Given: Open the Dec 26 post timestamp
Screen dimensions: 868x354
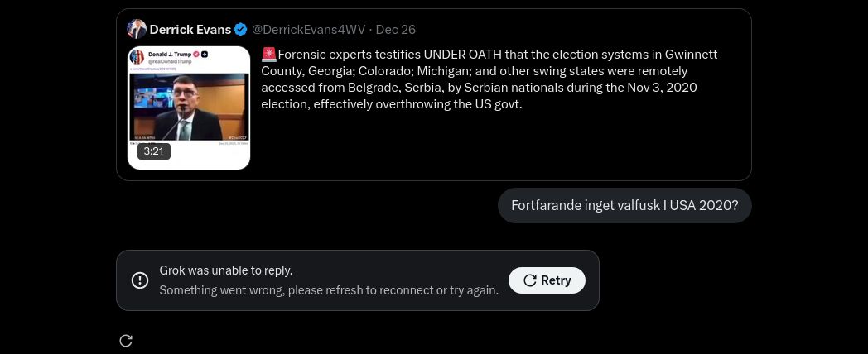Looking at the screenshot, I should (x=396, y=30).
